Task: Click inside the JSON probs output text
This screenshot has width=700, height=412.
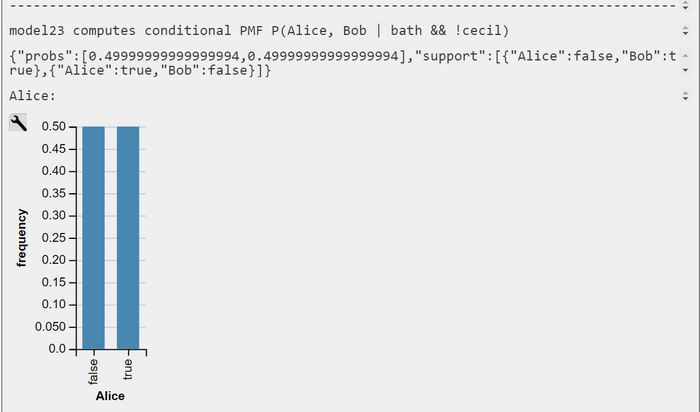Action: [x=342, y=63]
